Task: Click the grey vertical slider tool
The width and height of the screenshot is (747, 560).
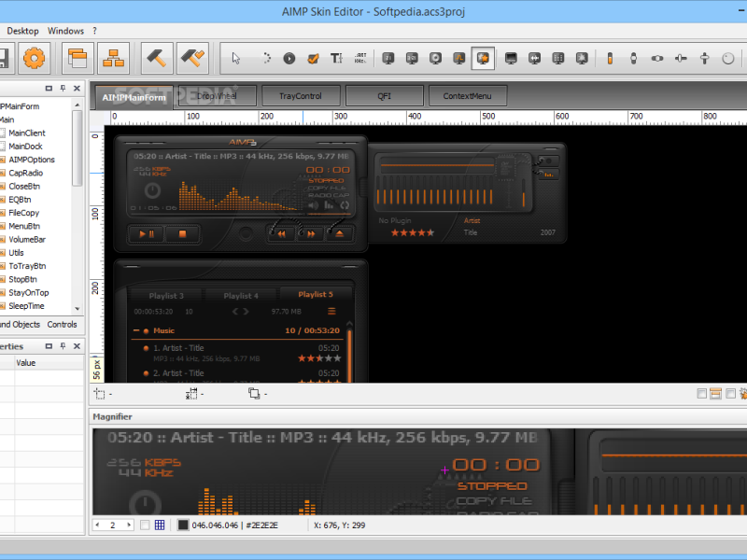Action: [x=634, y=59]
